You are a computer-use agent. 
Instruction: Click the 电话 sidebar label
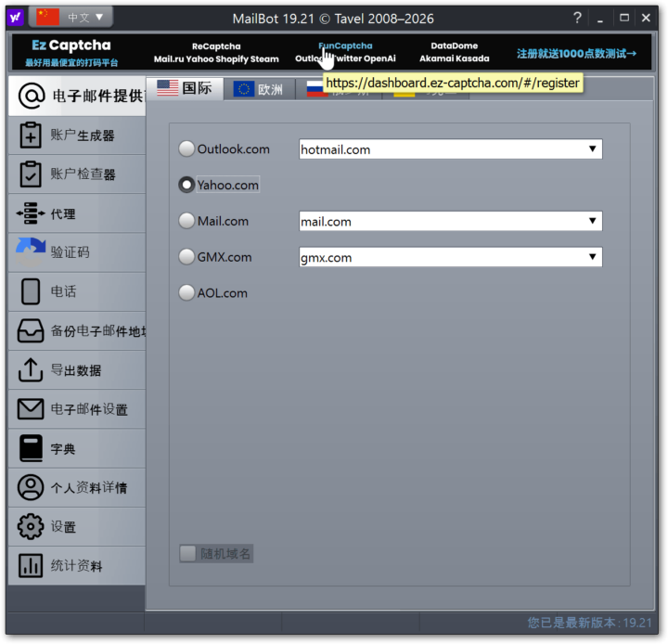pyautogui.click(x=63, y=291)
